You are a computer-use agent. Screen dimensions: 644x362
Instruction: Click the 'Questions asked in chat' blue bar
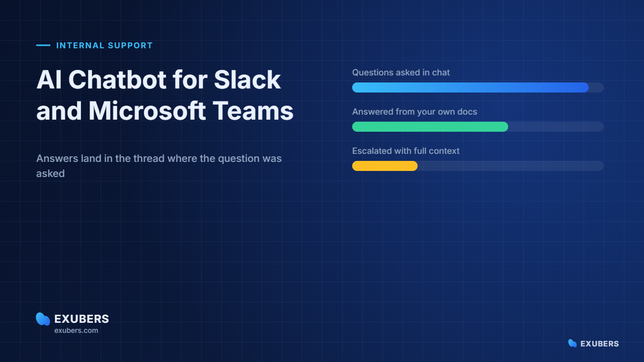click(470, 87)
